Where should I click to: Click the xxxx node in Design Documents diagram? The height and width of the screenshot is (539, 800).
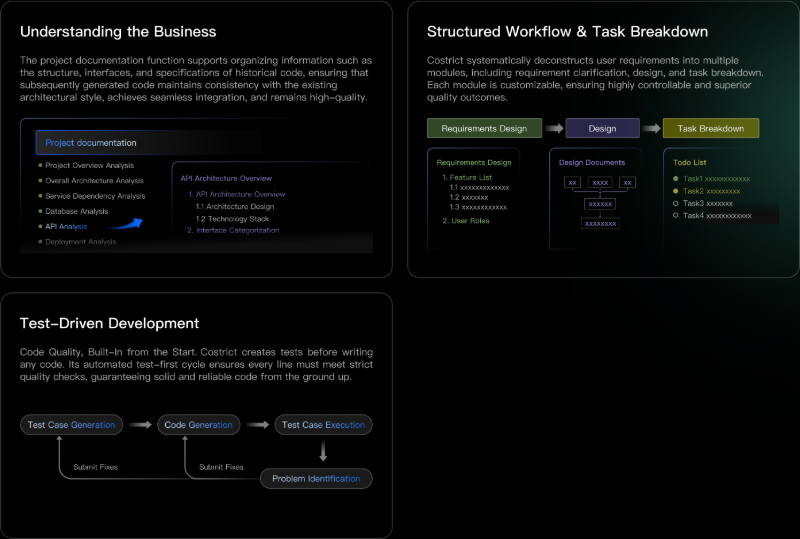[600, 182]
